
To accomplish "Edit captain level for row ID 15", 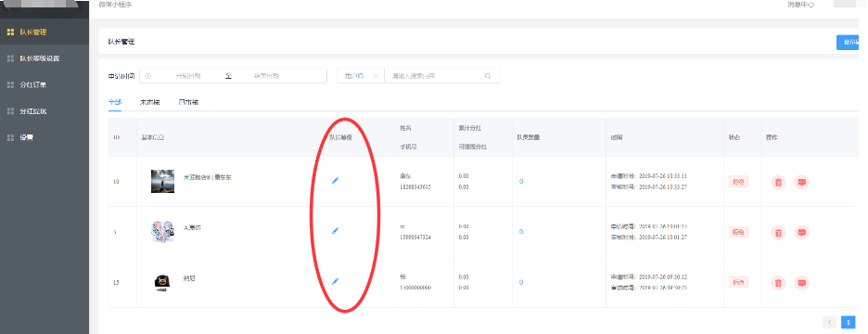I will click(x=335, y=281).
